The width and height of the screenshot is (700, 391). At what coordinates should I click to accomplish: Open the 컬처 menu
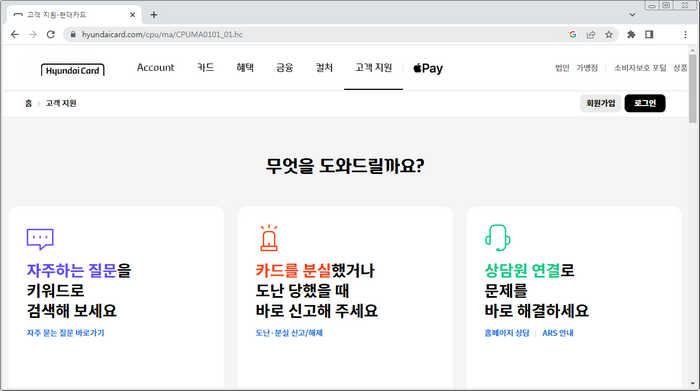[324, 67]
